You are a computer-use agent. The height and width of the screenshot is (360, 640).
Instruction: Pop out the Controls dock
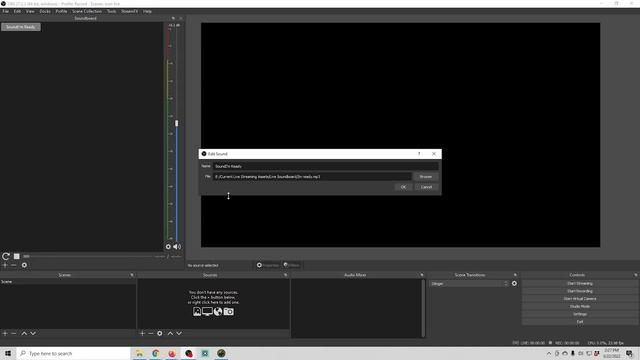[636, 275]
